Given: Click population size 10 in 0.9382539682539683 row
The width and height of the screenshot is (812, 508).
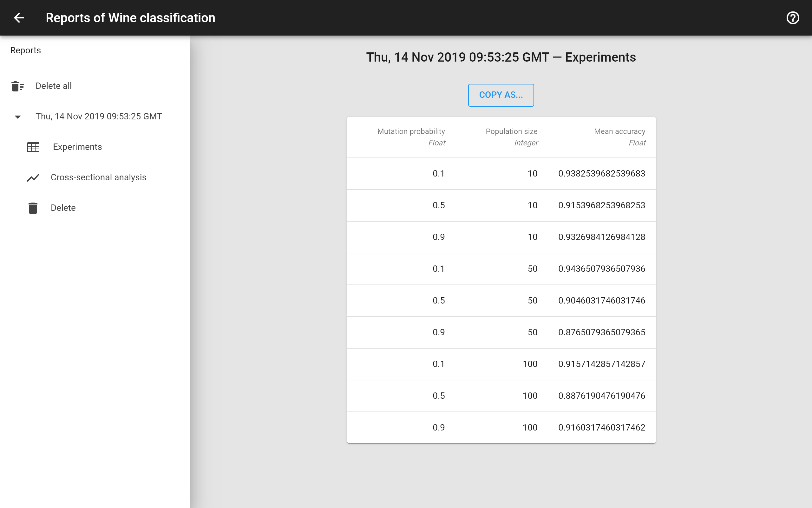Looking at the screenshot, I should coord(533,174).
